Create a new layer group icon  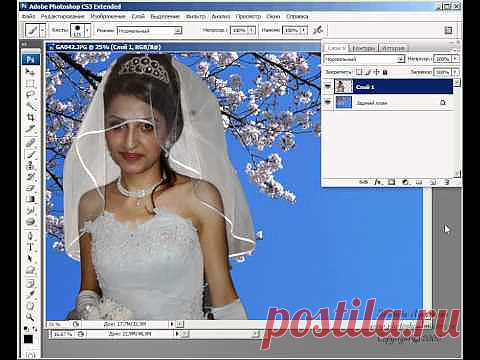click(419, 182)
